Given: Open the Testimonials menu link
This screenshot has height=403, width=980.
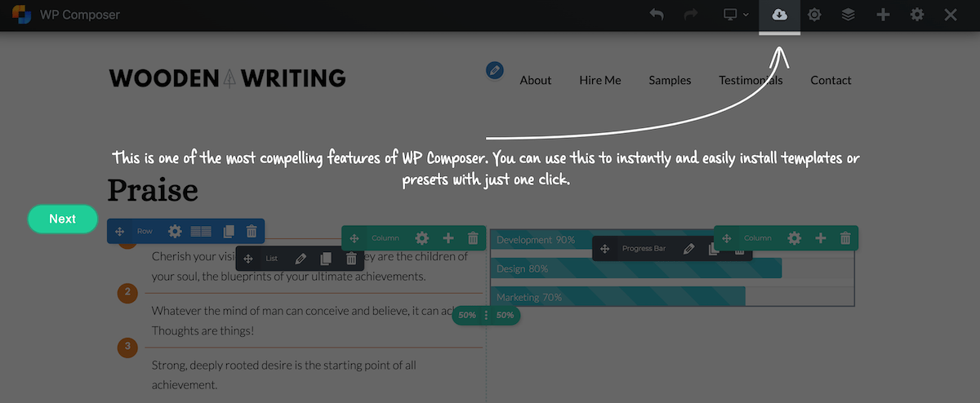Looking at the screenshot, I should point(751,80).
